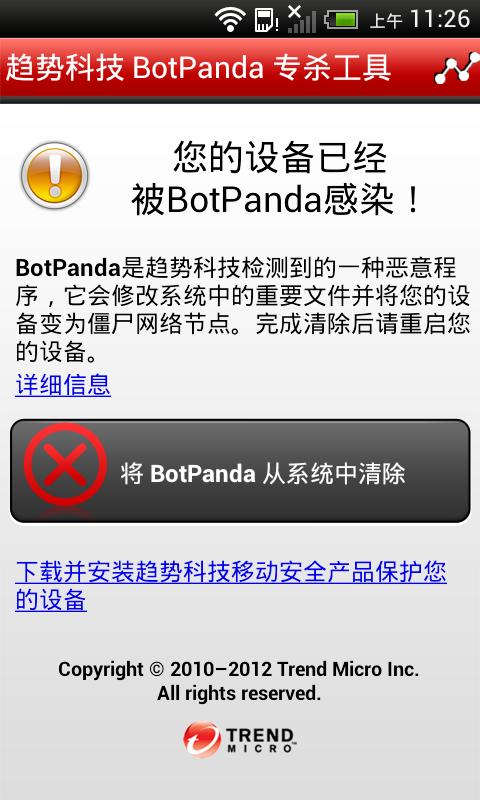Tap the battery charging icon
The height and width of the screenshot is (800, 480).
tap(341, 19)
